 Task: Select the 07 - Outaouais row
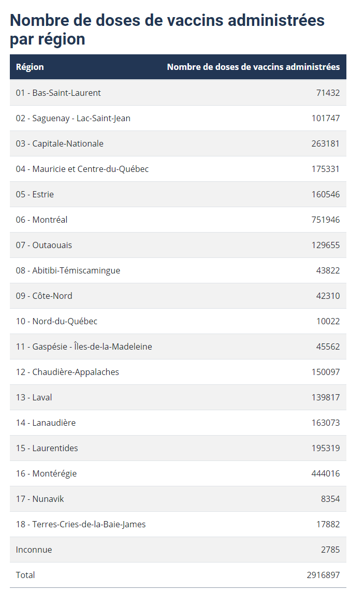point(178,245)
